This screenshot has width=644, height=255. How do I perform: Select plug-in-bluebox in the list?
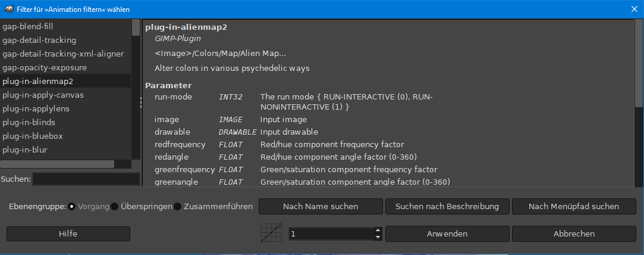pyautogui.click(x=66, y=136)
